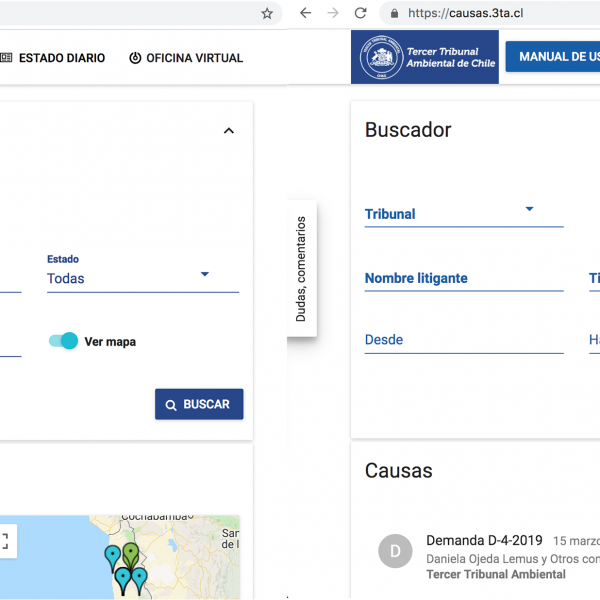
Task: Click the Manual de Usuario button
Action: tap(553, 57)
